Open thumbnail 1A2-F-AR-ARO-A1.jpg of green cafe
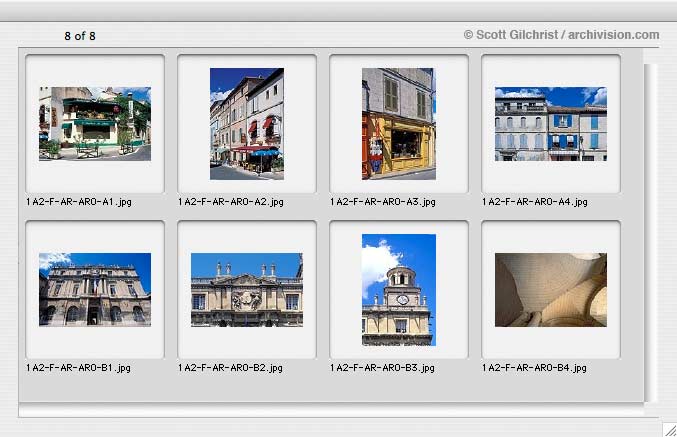The width and height of the screenshot is (677, 437). point(95,124)
